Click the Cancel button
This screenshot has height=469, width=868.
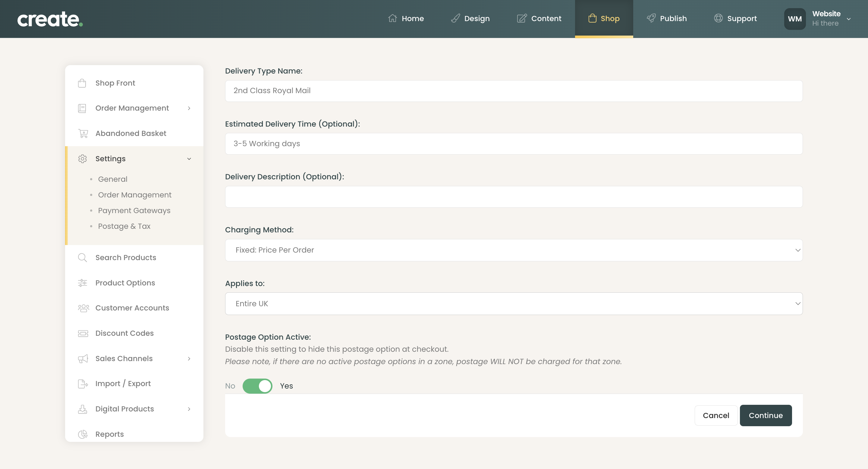(716, 415)
